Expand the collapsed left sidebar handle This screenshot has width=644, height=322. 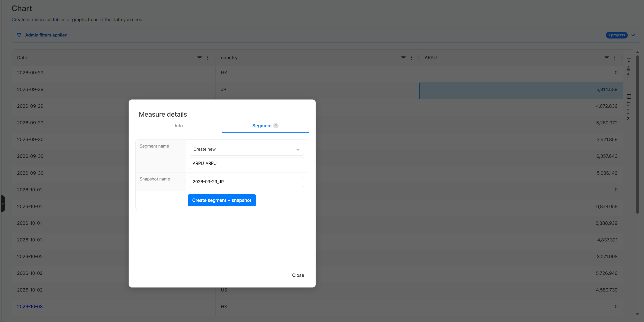click(3, 204)
